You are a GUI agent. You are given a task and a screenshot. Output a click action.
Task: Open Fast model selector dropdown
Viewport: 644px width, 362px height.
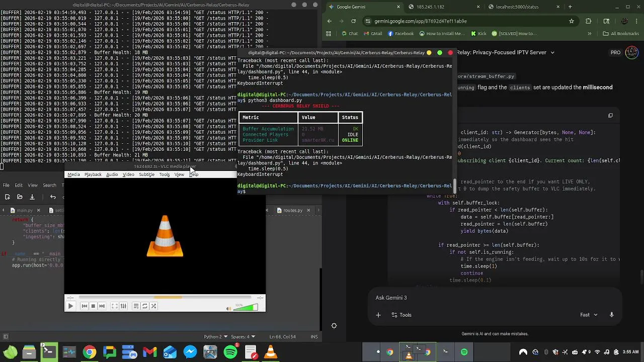[x=589, y=315]
